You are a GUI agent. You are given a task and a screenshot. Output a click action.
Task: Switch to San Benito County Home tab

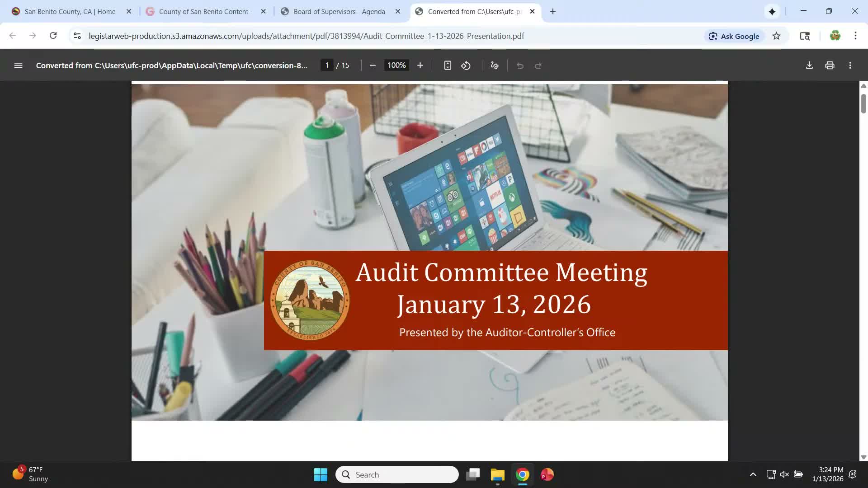tap(70, 11)
